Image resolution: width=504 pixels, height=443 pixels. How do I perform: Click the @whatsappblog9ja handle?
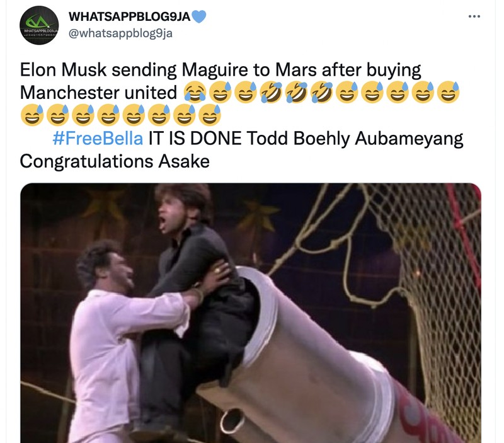click(x=120, y=33)
